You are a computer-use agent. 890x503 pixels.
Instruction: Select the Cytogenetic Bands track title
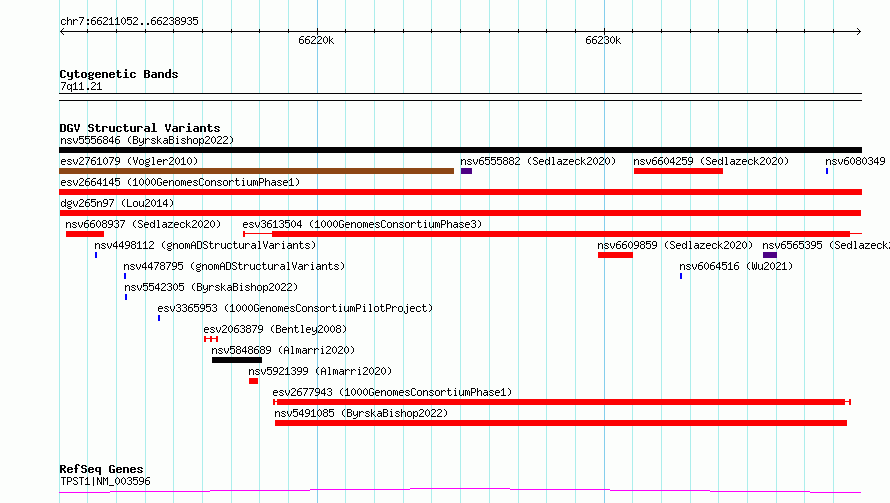[x=119, y=74]
